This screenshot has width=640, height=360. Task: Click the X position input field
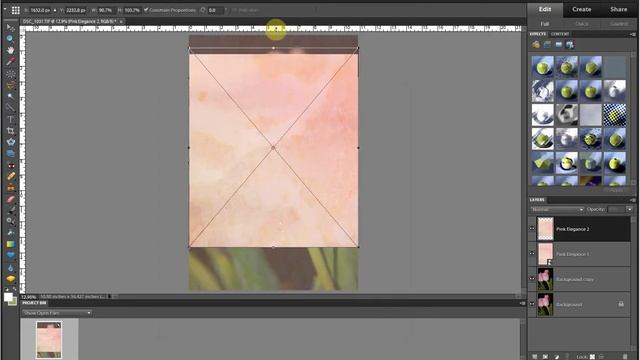point(40,10)
